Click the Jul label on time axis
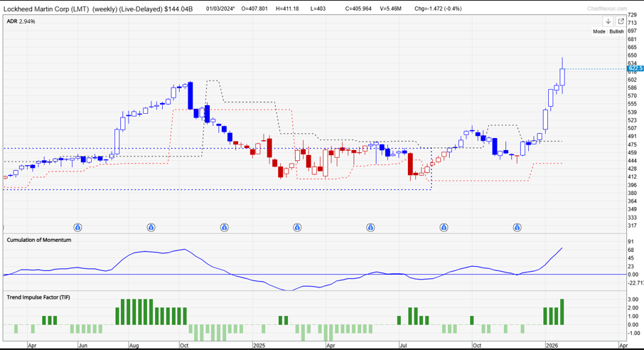 (x=403, y=346)
